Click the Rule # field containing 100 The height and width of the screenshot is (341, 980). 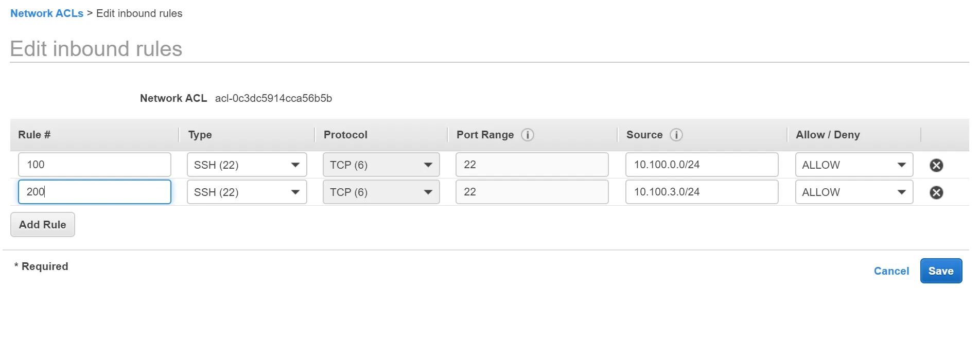[95, 165]
